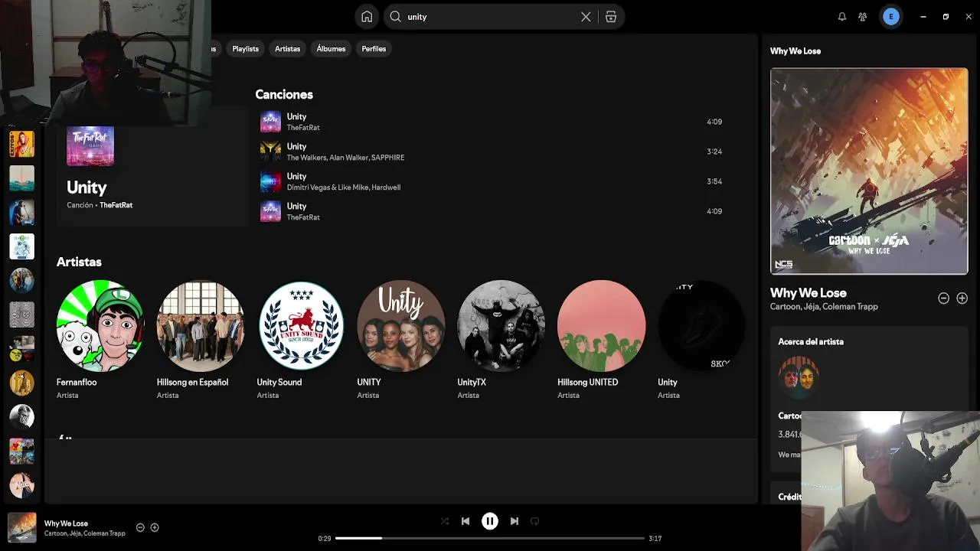Viewport: 980px width, 551px height.
Task: Open the Why We Lose cover art in side panel
Action: coord(869,171)
